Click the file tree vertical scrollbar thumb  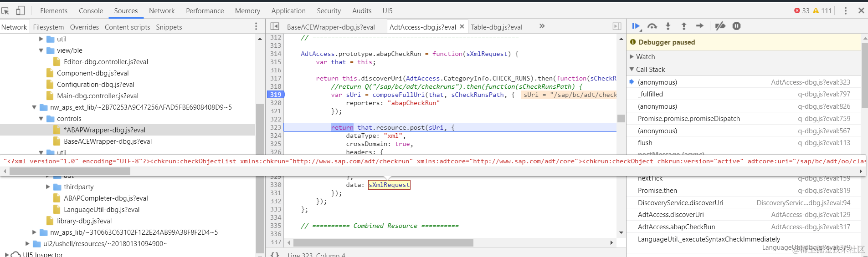point(260,178)
